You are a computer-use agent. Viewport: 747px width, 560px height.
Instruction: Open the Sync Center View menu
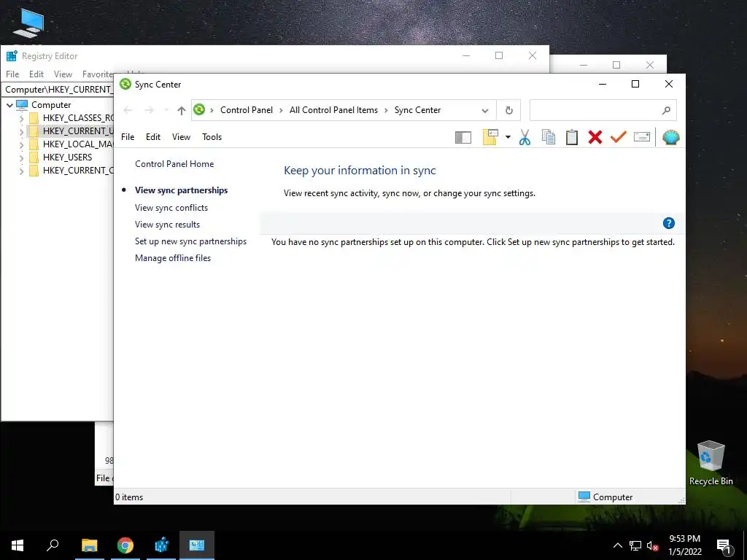pyautogui.click(x=181, y=137)
